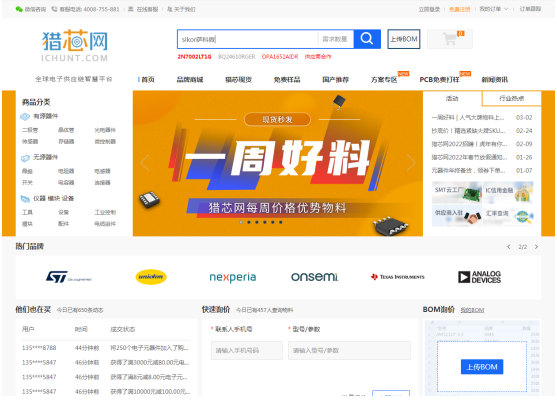Switch to the industry news tab
The image size is (557, 401).
(512, 98)
